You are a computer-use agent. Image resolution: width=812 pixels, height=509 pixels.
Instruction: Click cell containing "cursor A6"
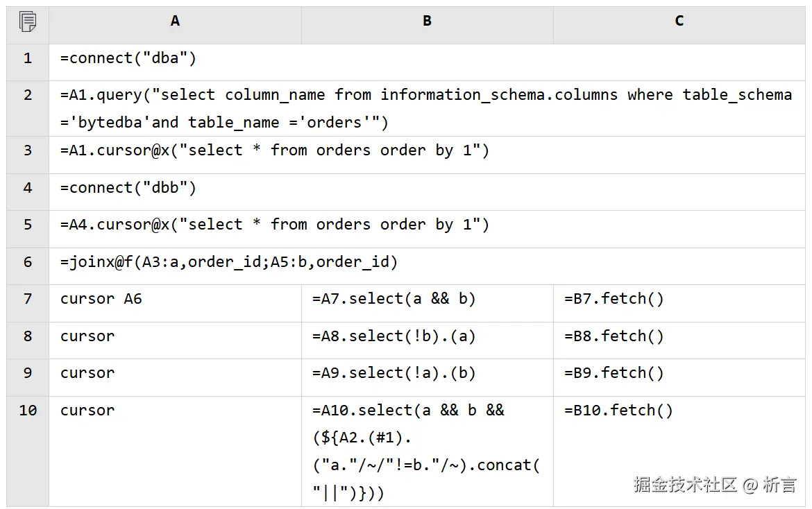[x=101, y=299]
